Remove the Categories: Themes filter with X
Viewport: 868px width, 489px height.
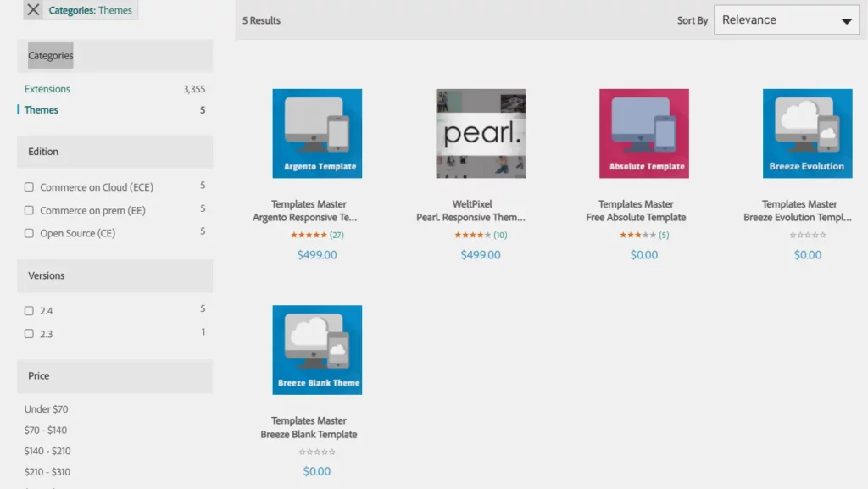33,9
